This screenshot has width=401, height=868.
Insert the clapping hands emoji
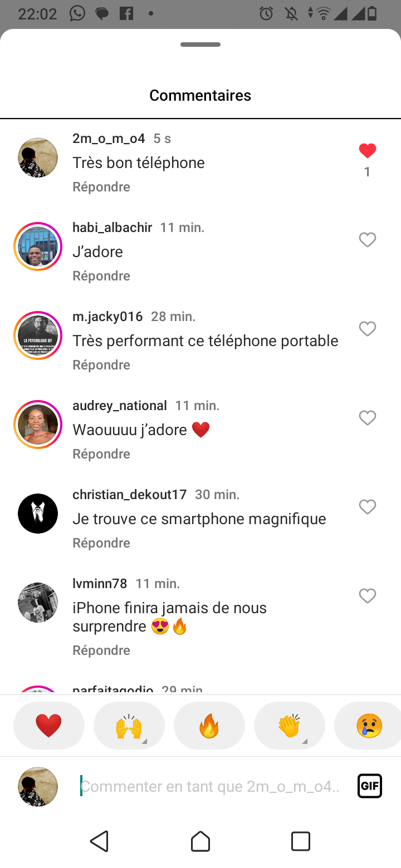290,726
